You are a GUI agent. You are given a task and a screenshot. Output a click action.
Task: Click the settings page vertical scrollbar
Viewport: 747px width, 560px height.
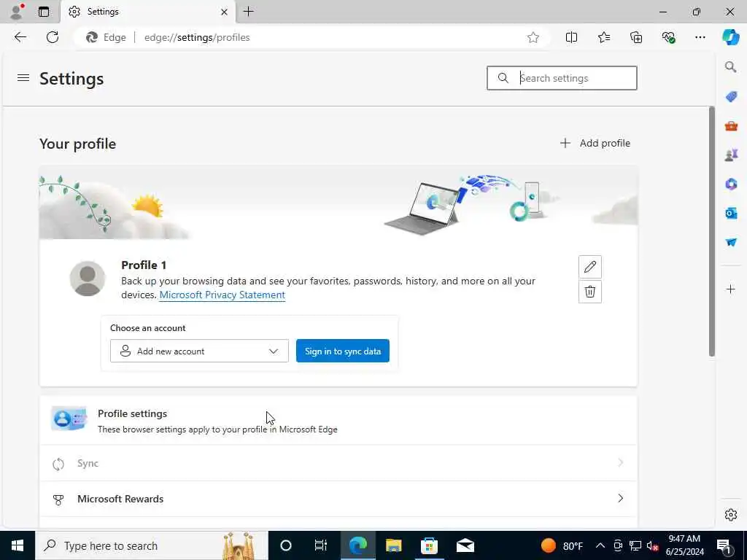[x=712, y=231]
